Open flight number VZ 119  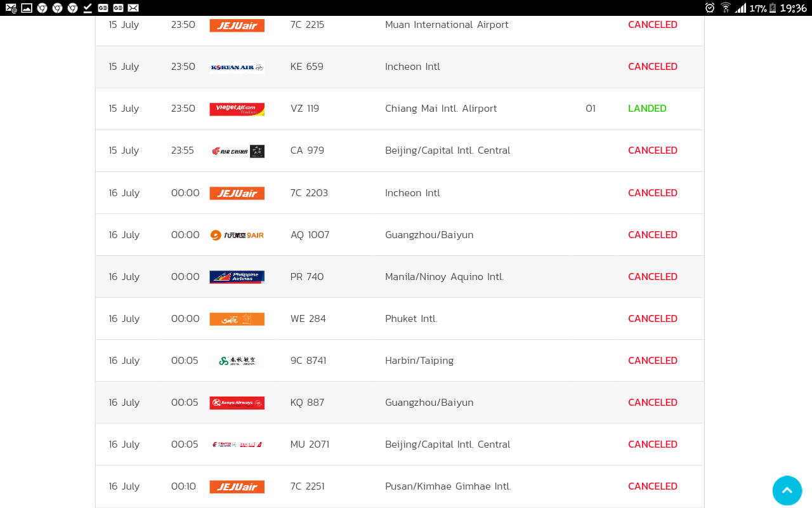coord(304,109)
